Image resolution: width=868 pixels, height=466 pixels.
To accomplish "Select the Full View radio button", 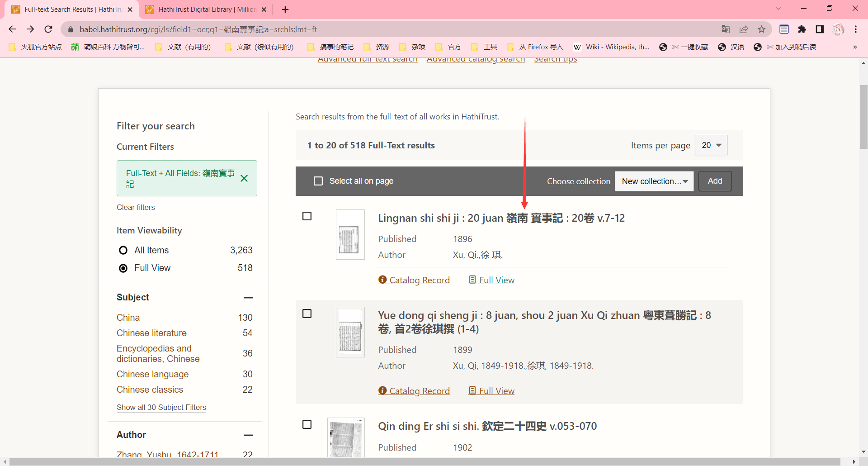I will 123,268.
